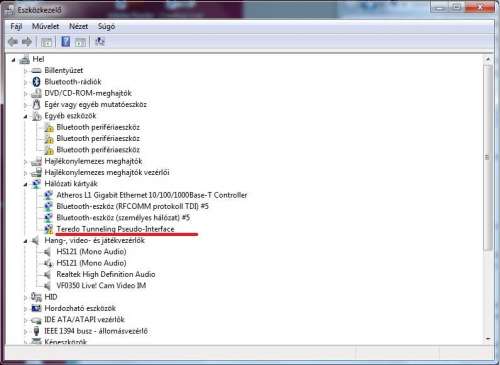Expand Egér vagy egyéb mutatóeszköz category

click(25, 105)
